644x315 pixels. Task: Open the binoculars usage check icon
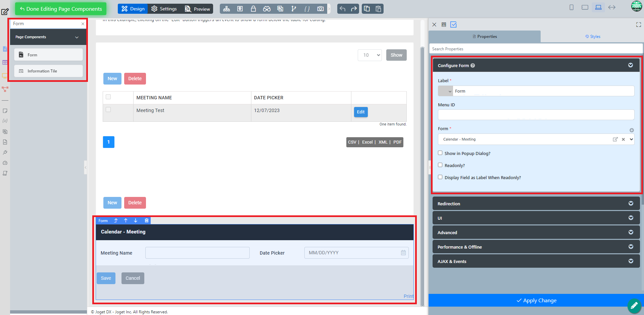267,9
